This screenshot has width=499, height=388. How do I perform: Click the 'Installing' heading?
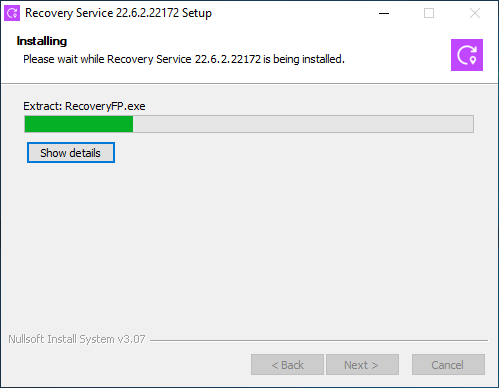coord(42,41)
